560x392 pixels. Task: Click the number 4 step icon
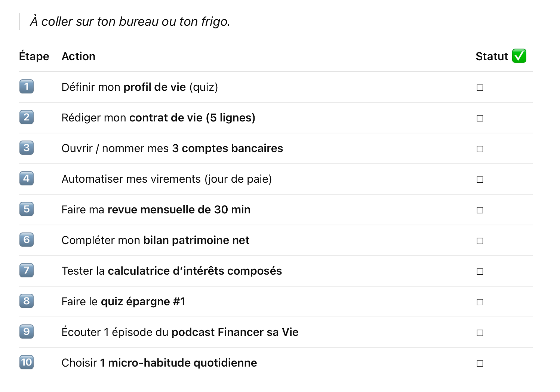click(x=27, y=179)
